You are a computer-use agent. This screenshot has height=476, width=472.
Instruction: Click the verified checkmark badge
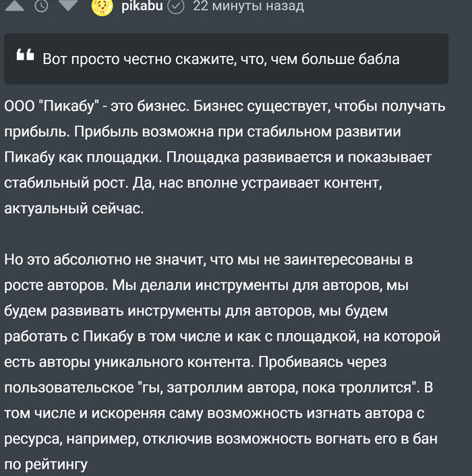pos(175,6)
